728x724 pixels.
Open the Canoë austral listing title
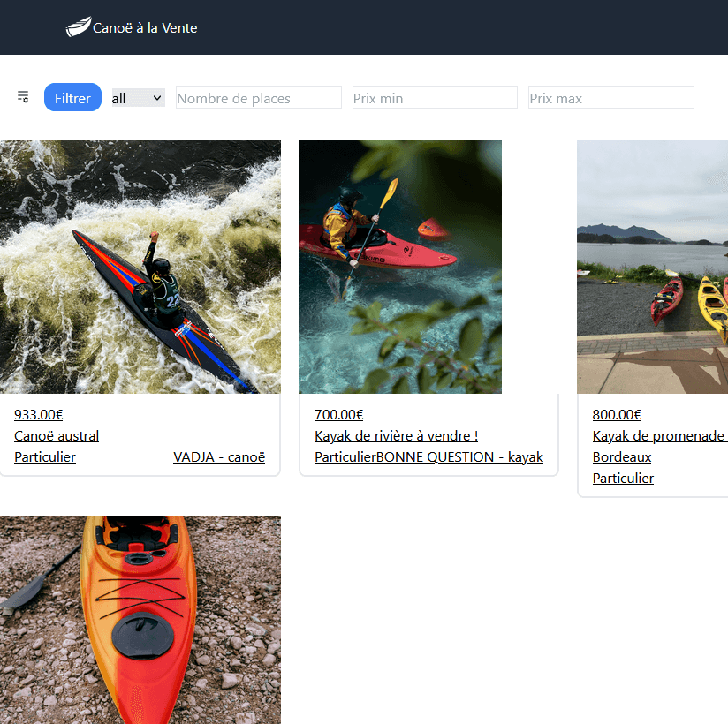[x=57, y=436]
